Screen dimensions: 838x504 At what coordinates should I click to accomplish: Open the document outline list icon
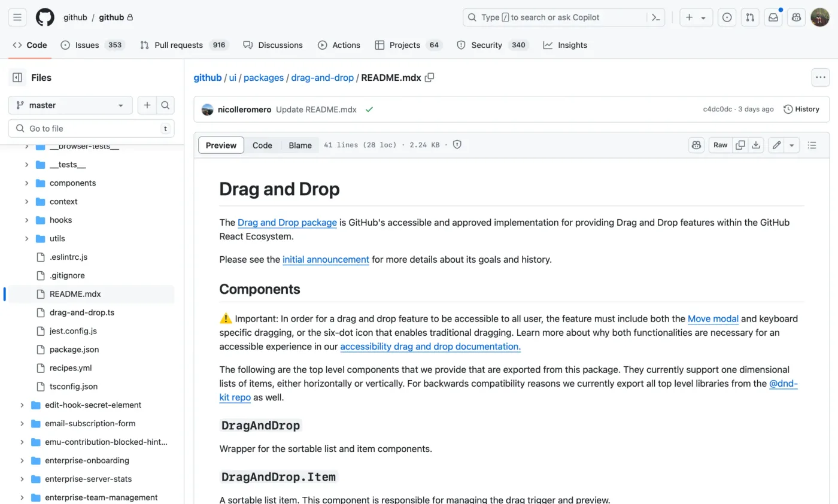812,145
